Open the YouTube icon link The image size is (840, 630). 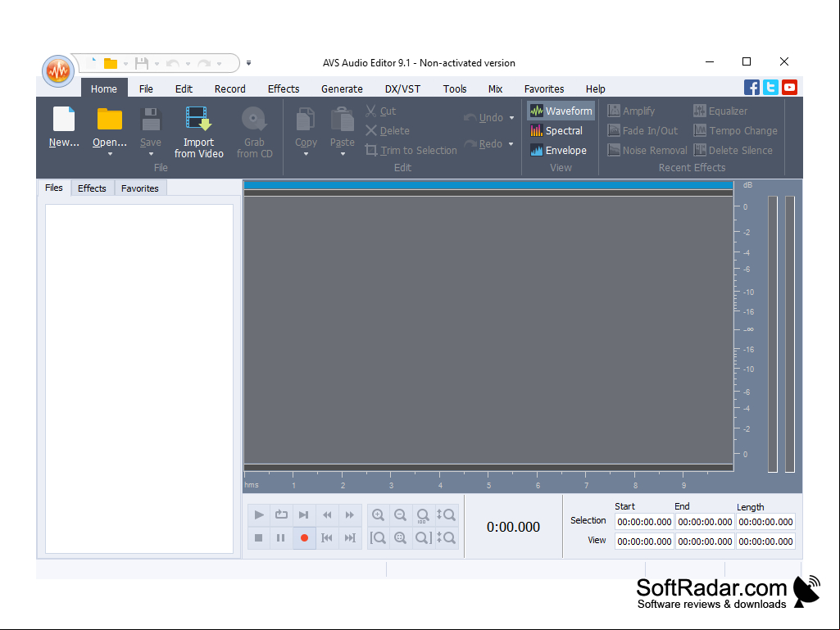(x=789, y=88)
